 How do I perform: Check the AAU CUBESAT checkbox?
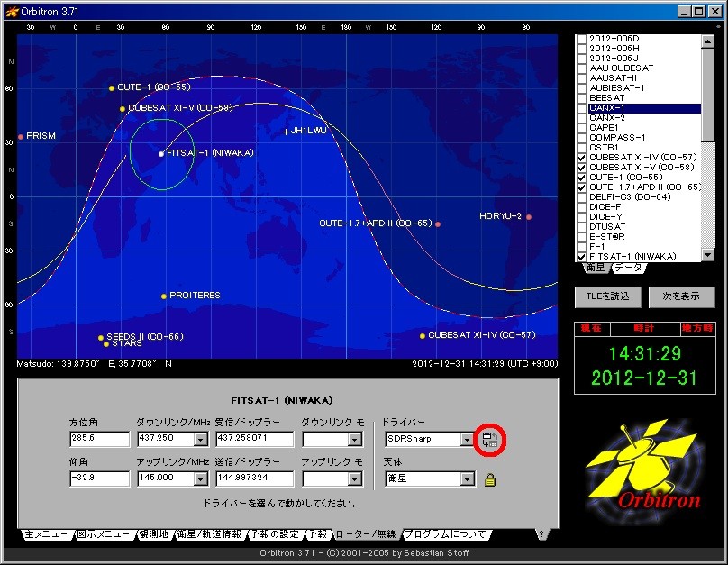point(581,68)
